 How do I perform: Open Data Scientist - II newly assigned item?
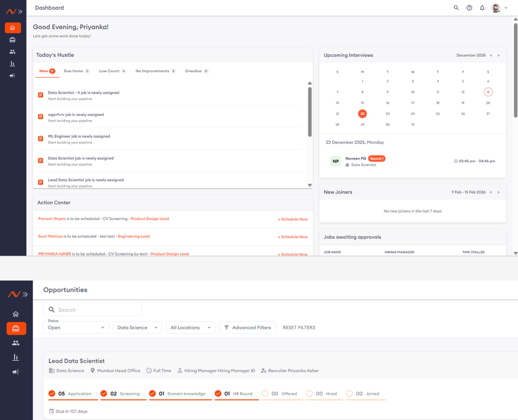pos(170,95)
